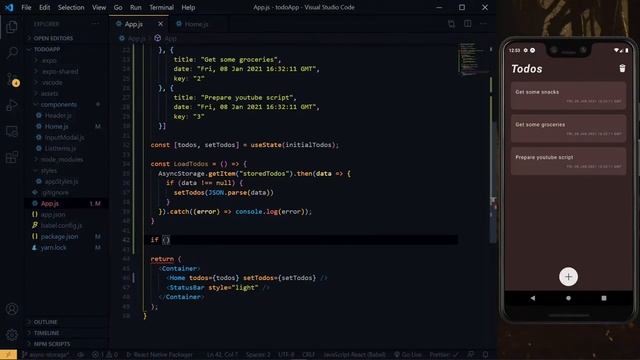640x360 pixels.
Task: Click the VS Code logo icon
Action: 9,7
